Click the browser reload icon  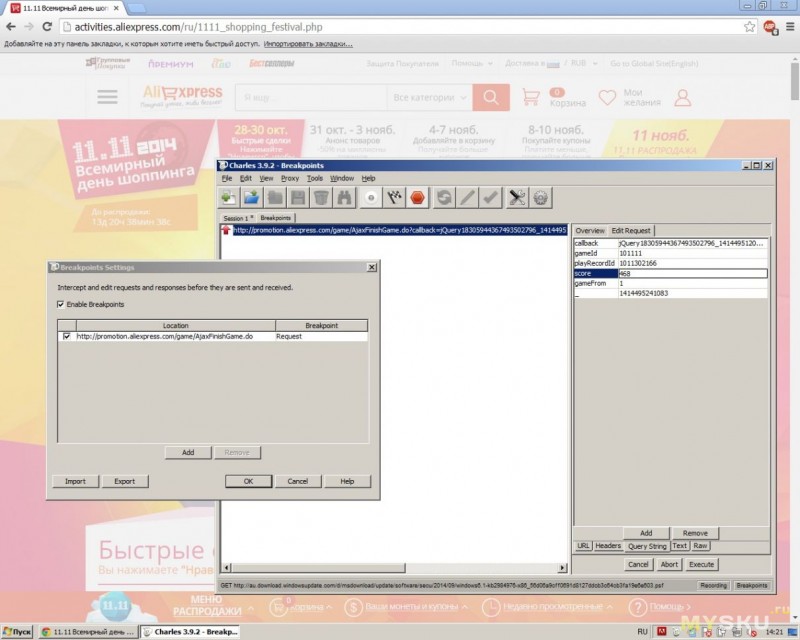coord(46,27)
